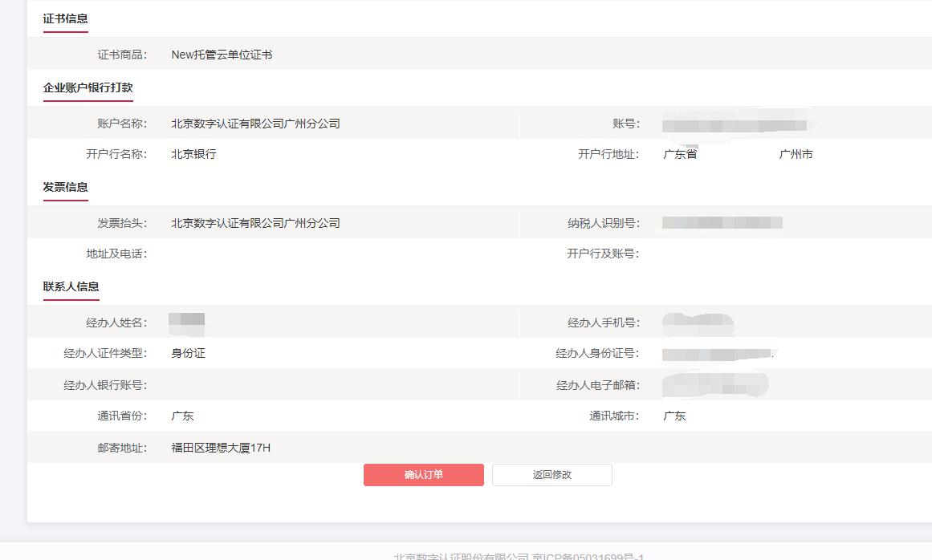Select the company name beside 账户名称
The height and width of the screenshot is (560, 932).
click(x=255, y=124)
